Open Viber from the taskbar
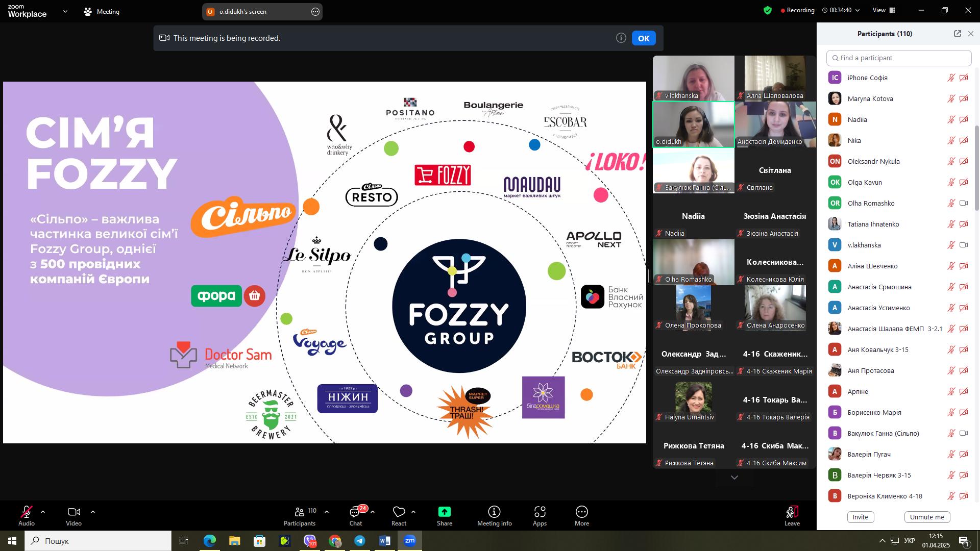The width and height of the screenshot is (980, 551). click(x=310, y=541)
